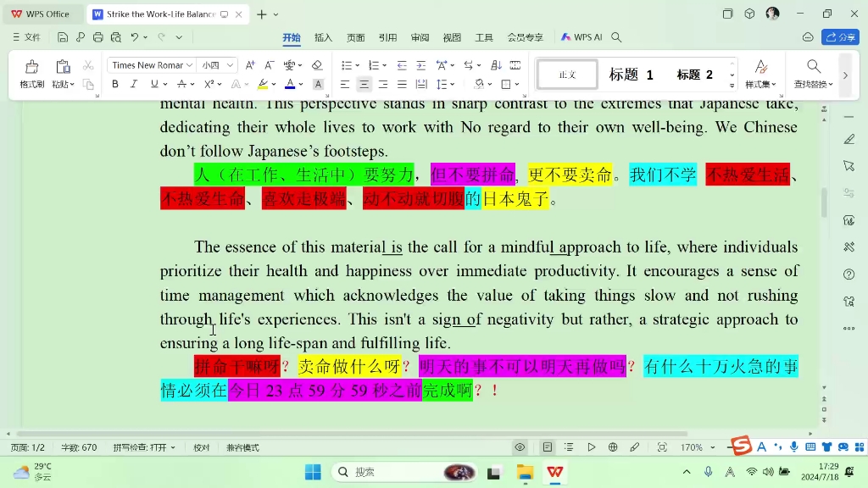868x488 pixels.
Task: Switch to the 页面 (Page) tab
Action: coord(355,37)
